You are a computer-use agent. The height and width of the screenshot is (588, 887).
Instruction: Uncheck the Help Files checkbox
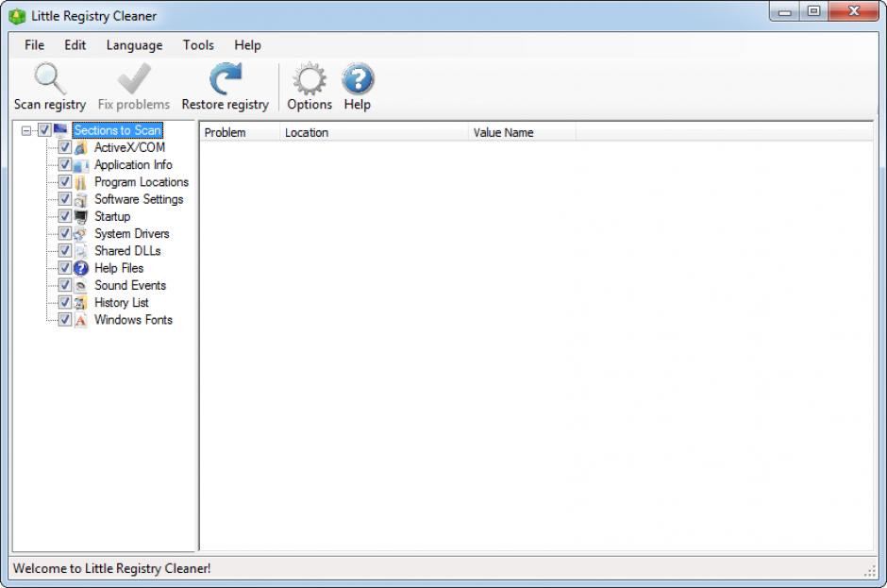64,268
